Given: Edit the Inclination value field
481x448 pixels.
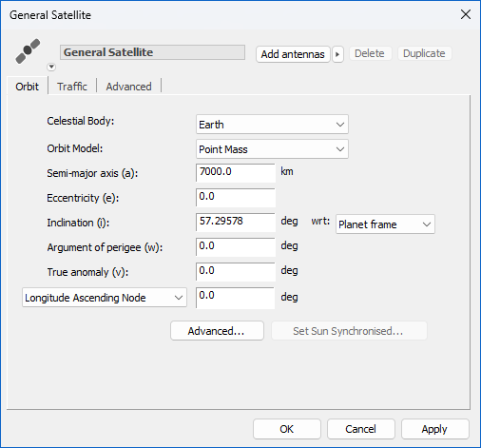Looking at the screenshot, I should coord(236,223).
